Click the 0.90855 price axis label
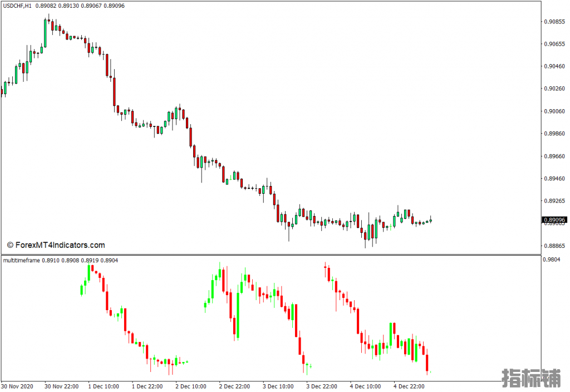The width and height of the screenshot is (570, 392). pyautogui.click(x=554, y=22)
